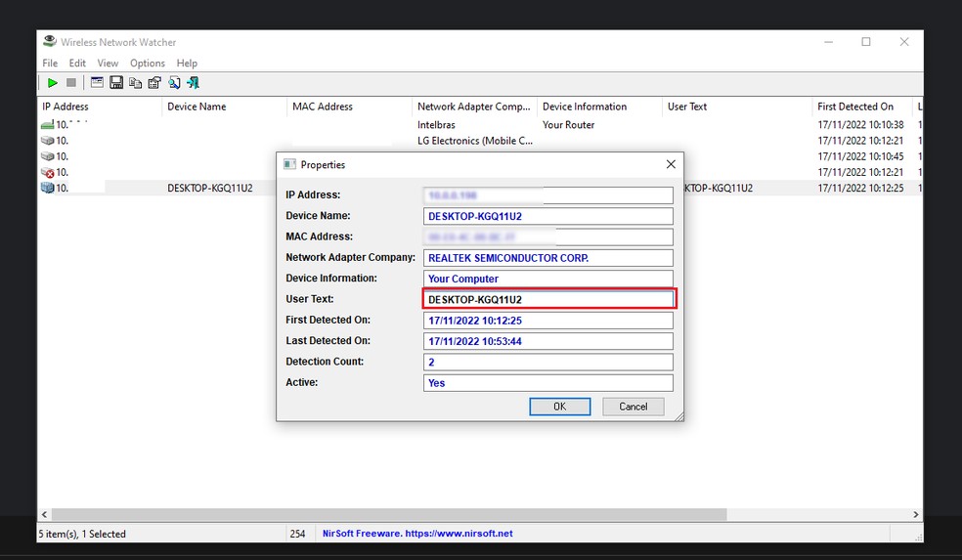
Task: Click the Wireless Network Watcher title bar icon
Action: [x=50, y=42]
